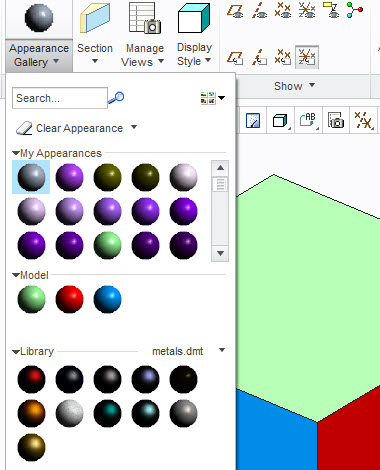Click the Section tool icon

tap(95, 18)
